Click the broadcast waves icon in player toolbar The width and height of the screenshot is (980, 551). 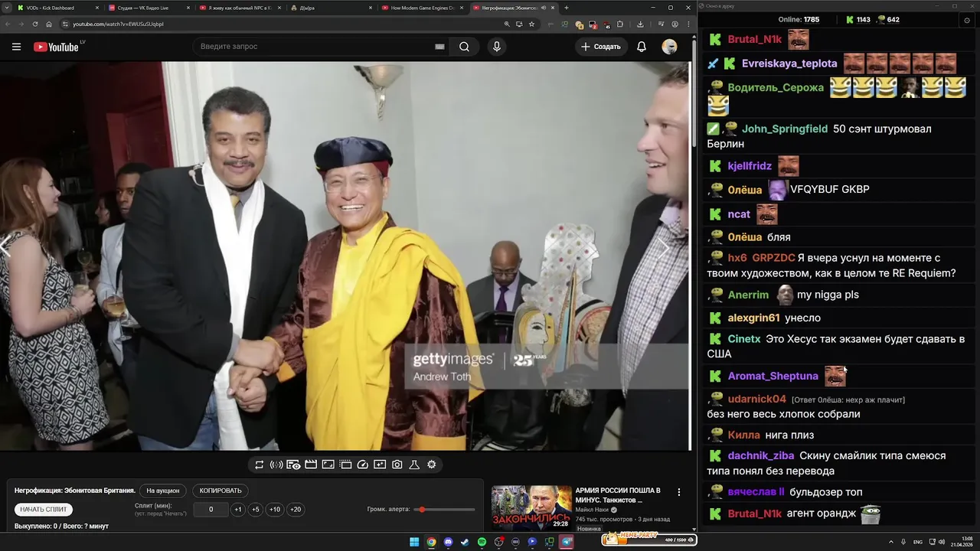[276, 465]
